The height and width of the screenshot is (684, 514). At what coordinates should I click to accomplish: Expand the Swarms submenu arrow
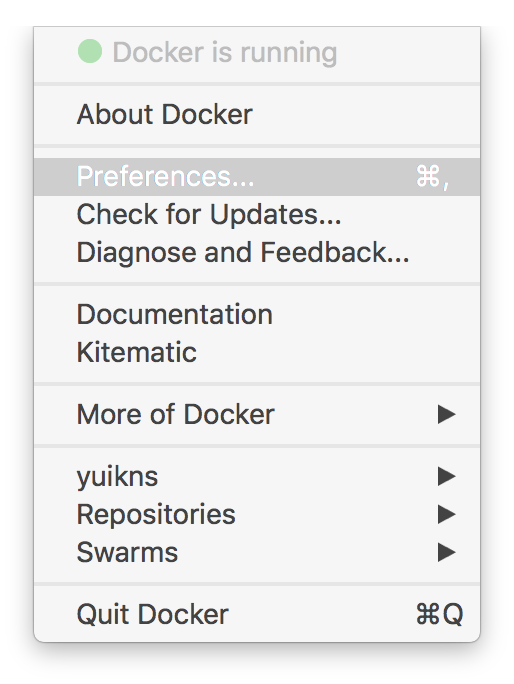pyautogui.click(x=446, y=552)
